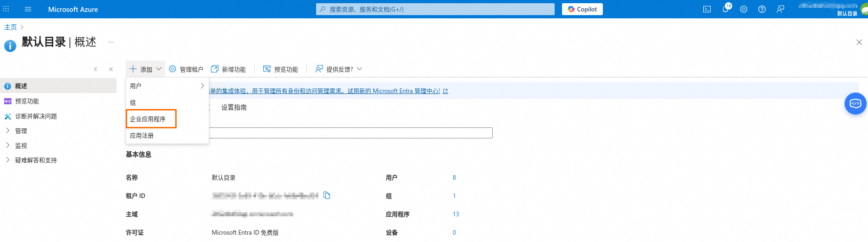Choose 组 from the add menu
Image resolution: width=868 pixels, height=242 pixels.
click(x=167, y=103)
